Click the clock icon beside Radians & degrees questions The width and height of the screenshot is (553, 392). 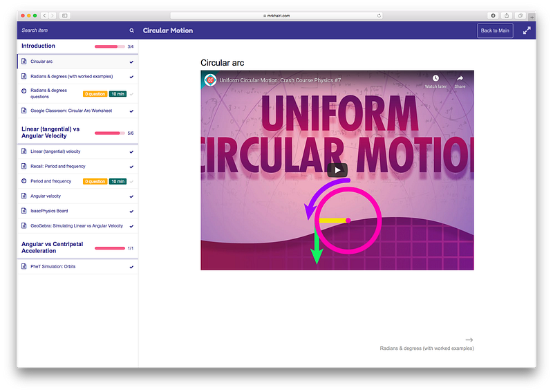[24, 91]
